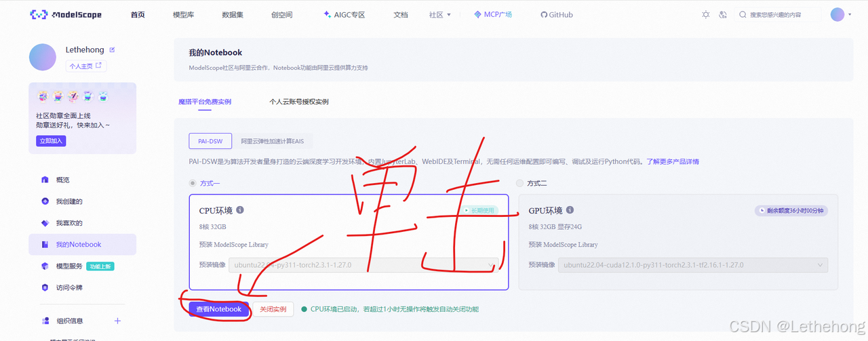Image resolution: width=868 pixels, height=341 pixels.
Task: Click the CPU环境 info icon
Action: pyautogui.click(x=240, y=210)
